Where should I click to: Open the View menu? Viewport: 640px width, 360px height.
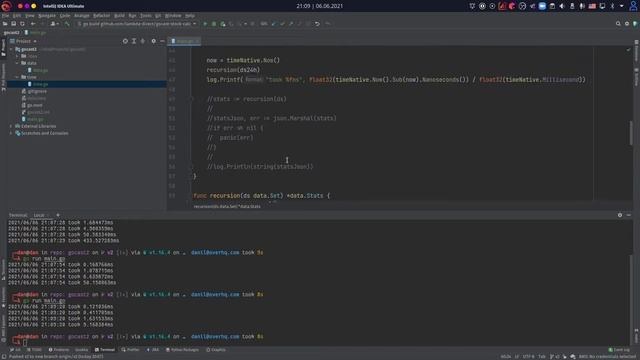point(30,16)
